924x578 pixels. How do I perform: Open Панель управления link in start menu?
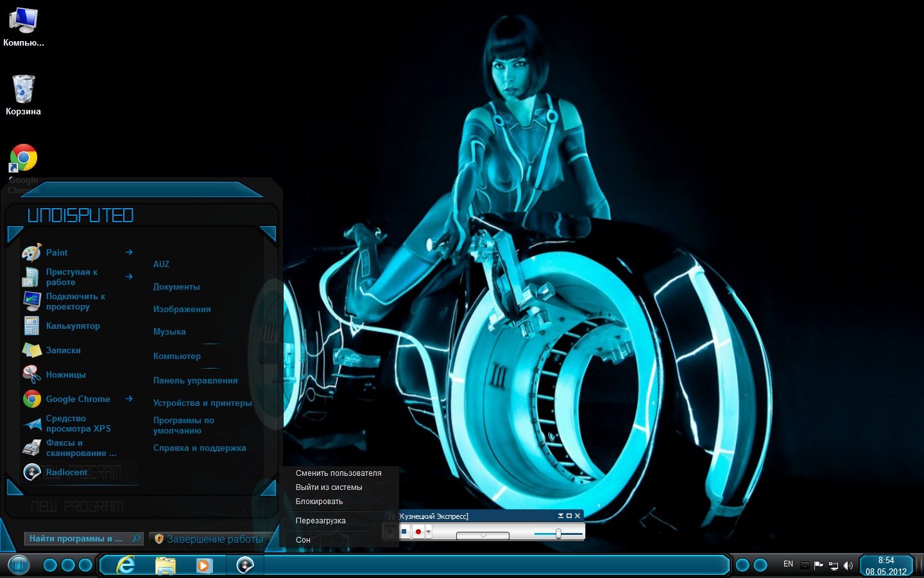[x=195, y=381]
